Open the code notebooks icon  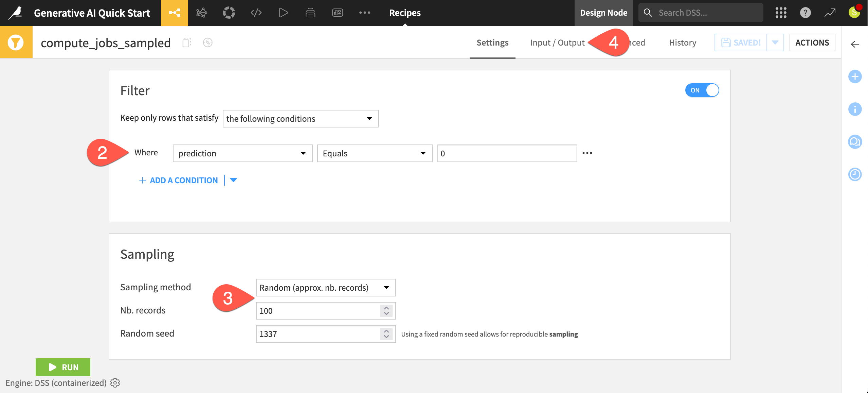click(256, 13)
